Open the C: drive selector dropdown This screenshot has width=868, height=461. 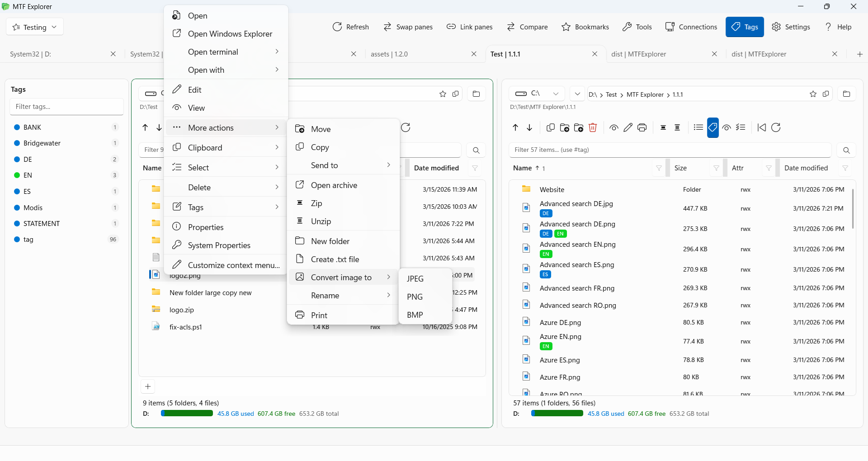coord(555,94)
